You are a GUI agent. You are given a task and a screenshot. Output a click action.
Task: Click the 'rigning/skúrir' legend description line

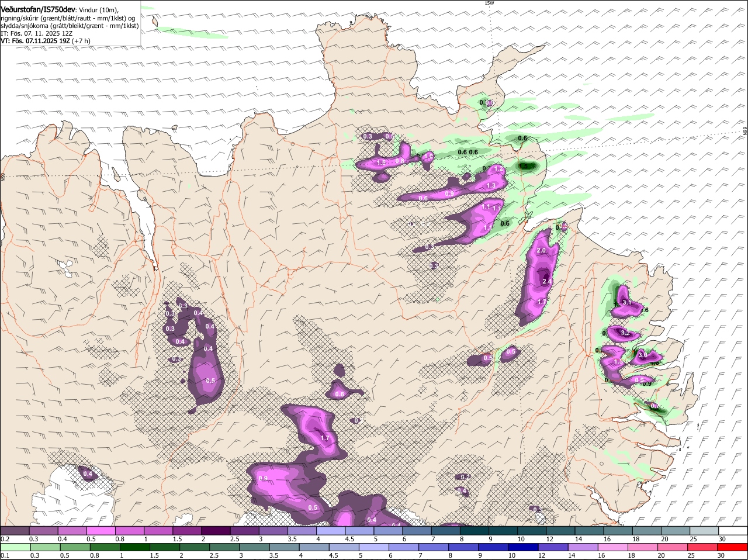pyautogui.click(x=69, y=18)
